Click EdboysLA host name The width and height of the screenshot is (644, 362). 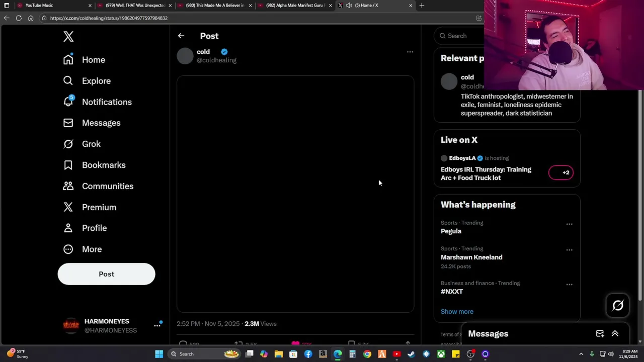(x=462, y=158)
